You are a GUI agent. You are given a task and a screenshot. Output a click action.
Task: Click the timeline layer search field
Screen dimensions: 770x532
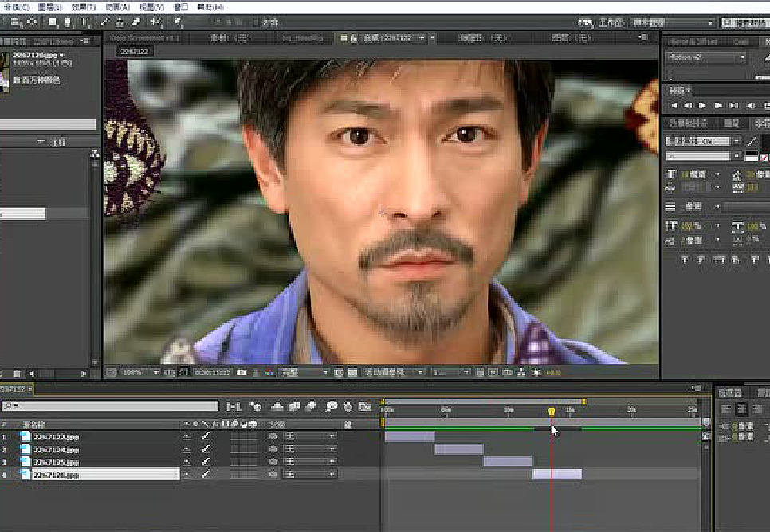[x=110, y=406]
